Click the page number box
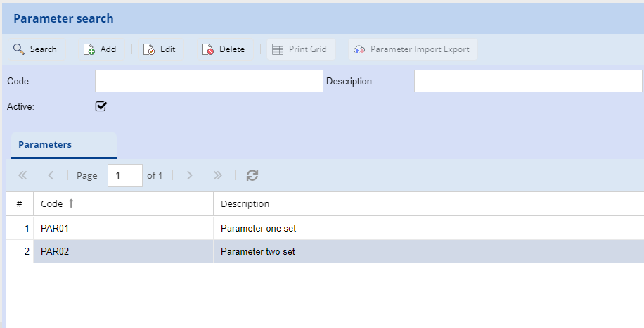The image size is (644, 328). click(x=124, y=175)
